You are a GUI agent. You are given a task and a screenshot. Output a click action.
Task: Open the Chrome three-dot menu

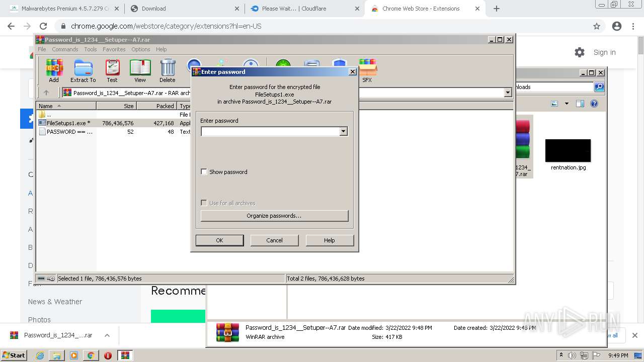[633, 26]
